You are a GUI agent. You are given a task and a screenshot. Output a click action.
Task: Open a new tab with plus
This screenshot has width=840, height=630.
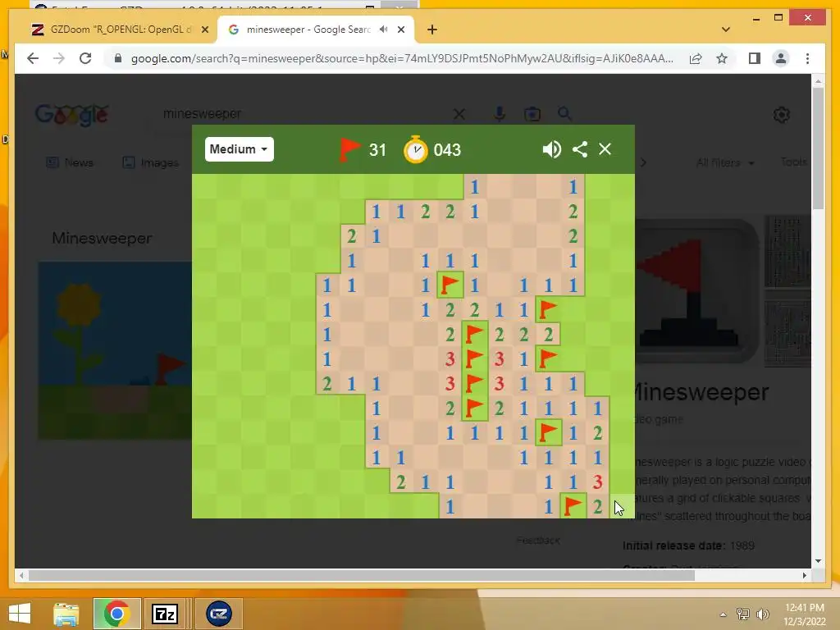[432, 30]
